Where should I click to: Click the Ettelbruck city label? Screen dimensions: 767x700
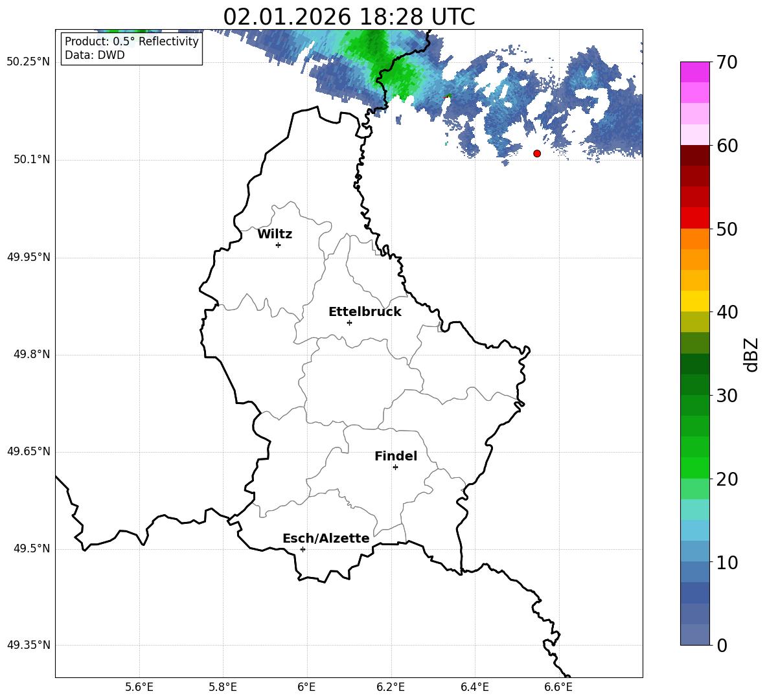pyautogui.click(x=365, y=312)
